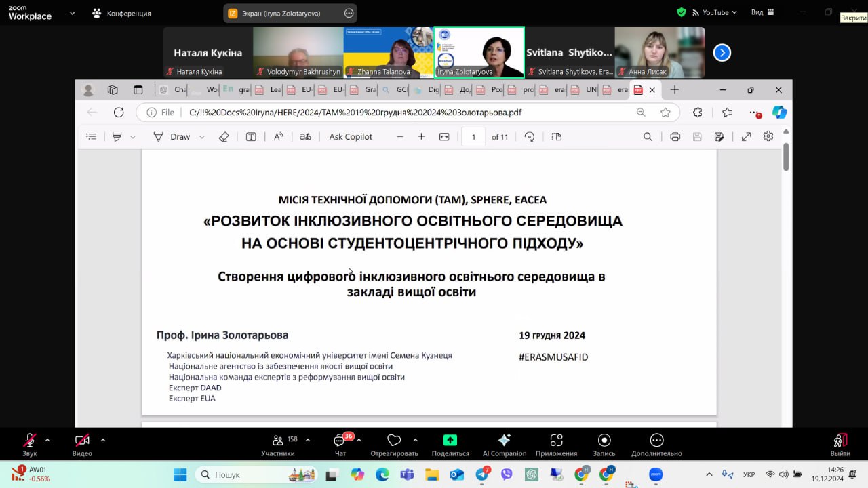Leave the meeting with Выйти
The width and height of the screenshot is (868, 488).
click(840, 445)
